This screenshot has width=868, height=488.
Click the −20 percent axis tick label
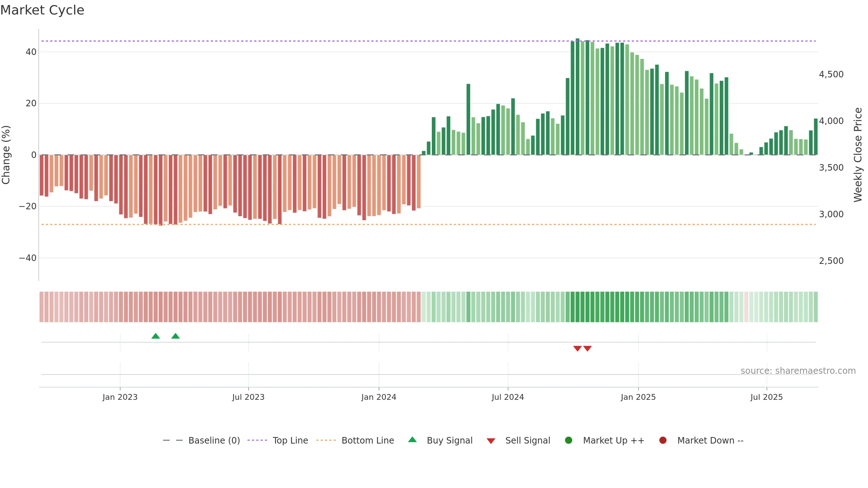(x=28, y=206)
